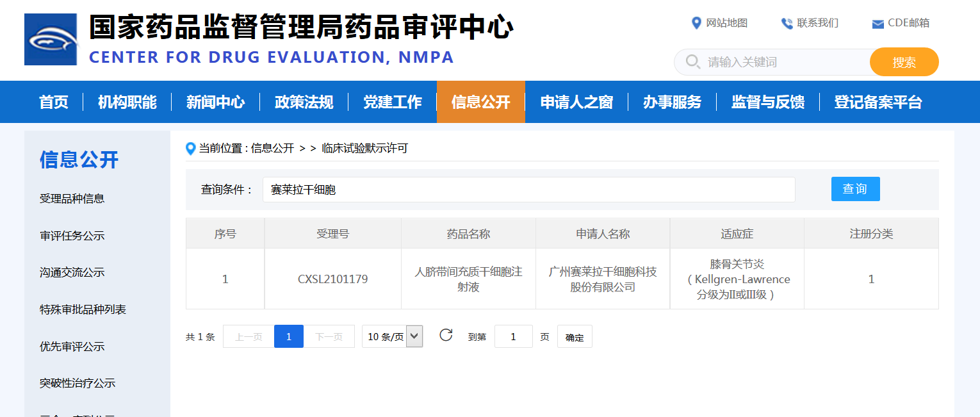Click the 下一页 pagination button
The height and width of the screenshot is (417, 980).
coord(329,336)
